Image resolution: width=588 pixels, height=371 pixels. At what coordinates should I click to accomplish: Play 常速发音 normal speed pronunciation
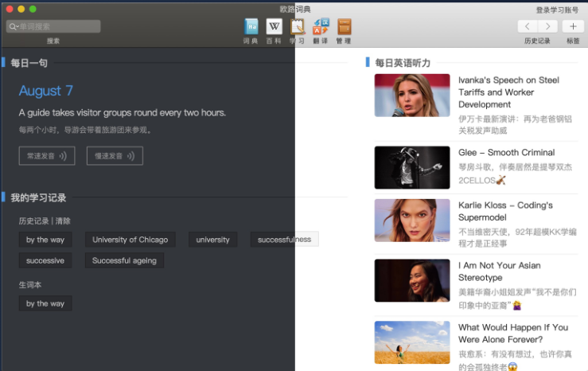click(x=42, y=156)
